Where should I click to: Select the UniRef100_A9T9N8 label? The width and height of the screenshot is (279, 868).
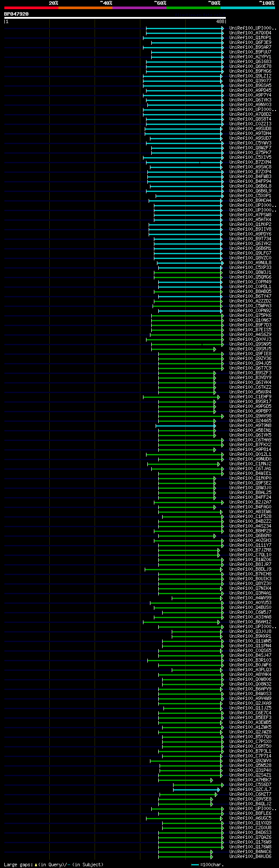click(250, 425)
